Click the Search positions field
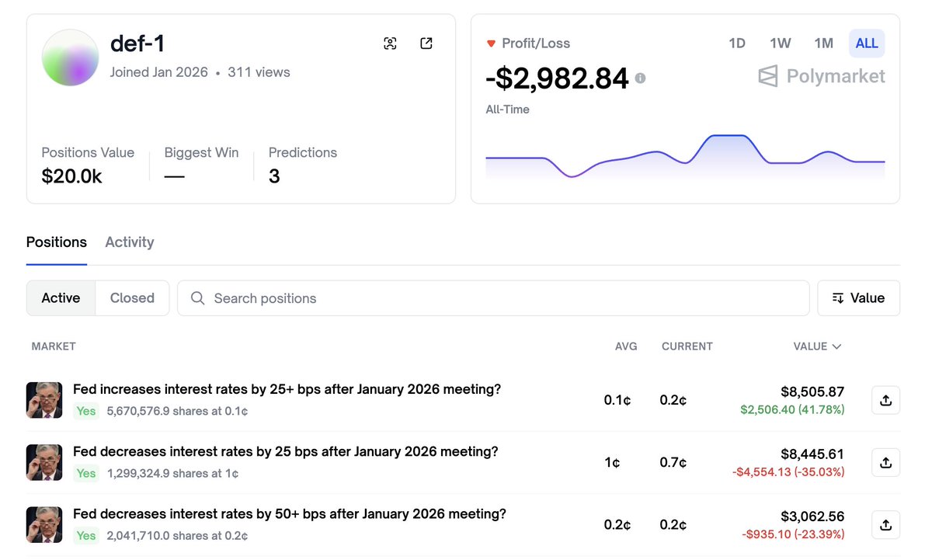Screen dimensions: 932x560 tap(493, 298)
